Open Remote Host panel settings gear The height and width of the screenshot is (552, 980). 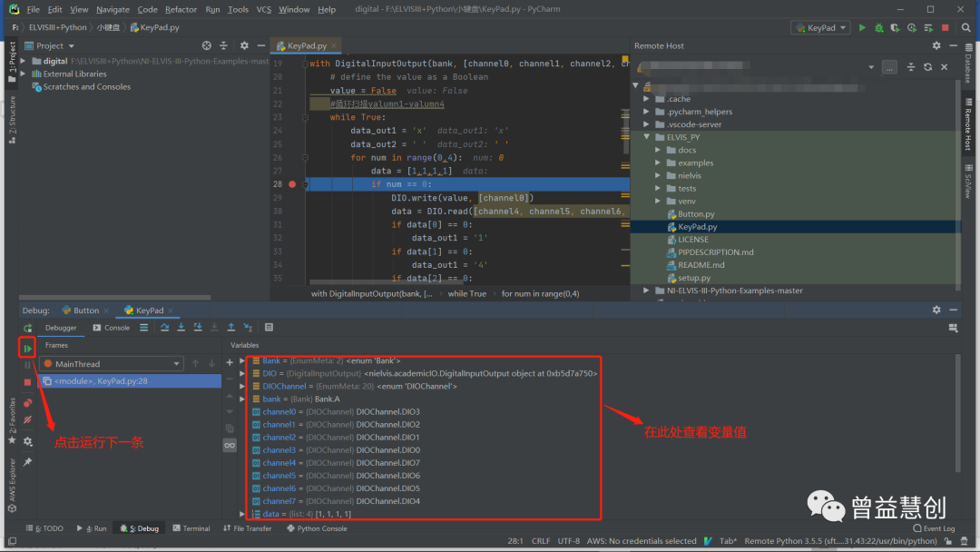[936, 45]
